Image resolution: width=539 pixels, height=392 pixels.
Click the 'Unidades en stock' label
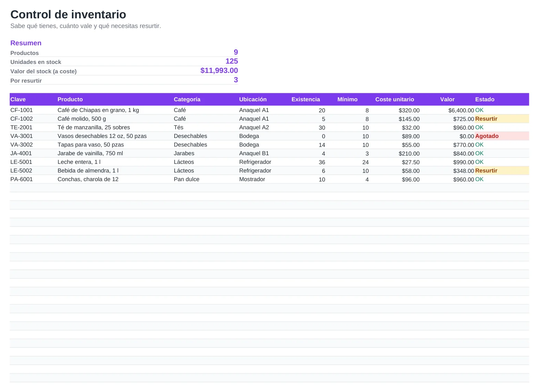[x=36, y=62]
